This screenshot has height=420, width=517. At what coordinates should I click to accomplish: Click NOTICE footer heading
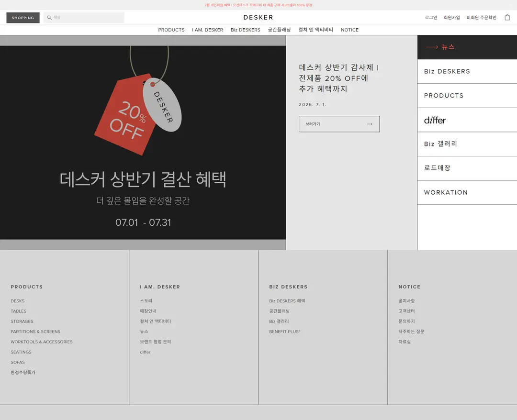pos(409,287)
